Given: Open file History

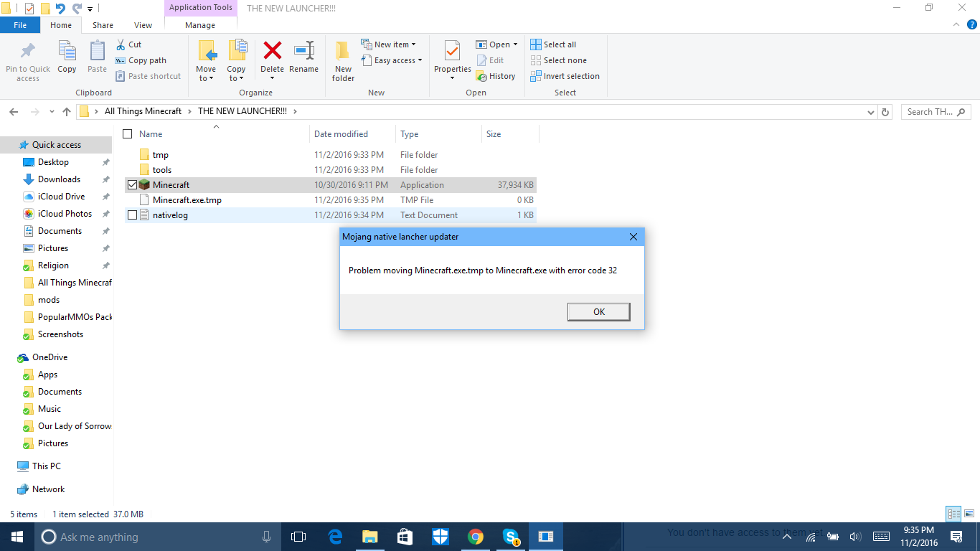Looking at the screenshot, I should tap(496, 76).
